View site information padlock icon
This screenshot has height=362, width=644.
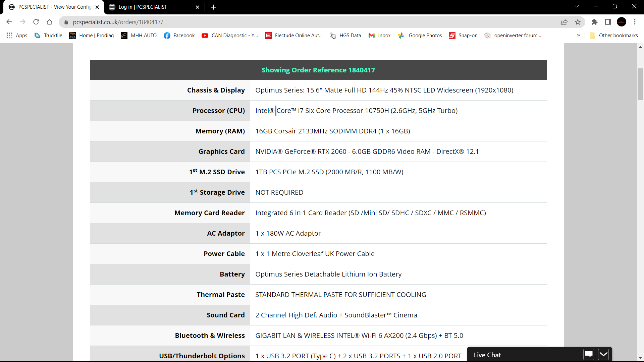(x=66, y=22)
